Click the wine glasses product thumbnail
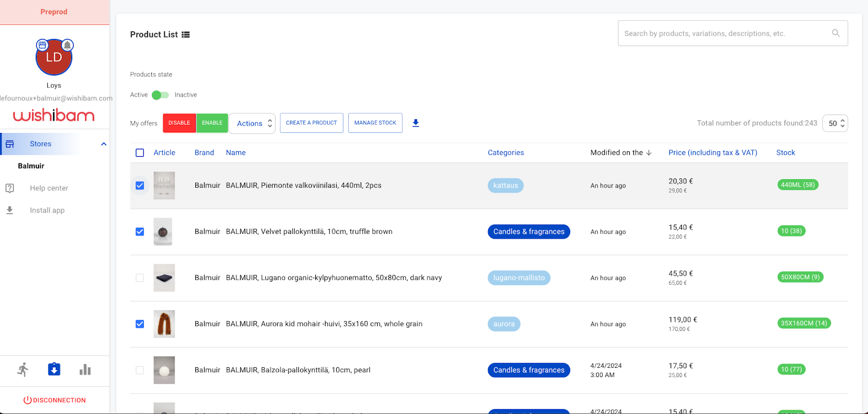 164,186
